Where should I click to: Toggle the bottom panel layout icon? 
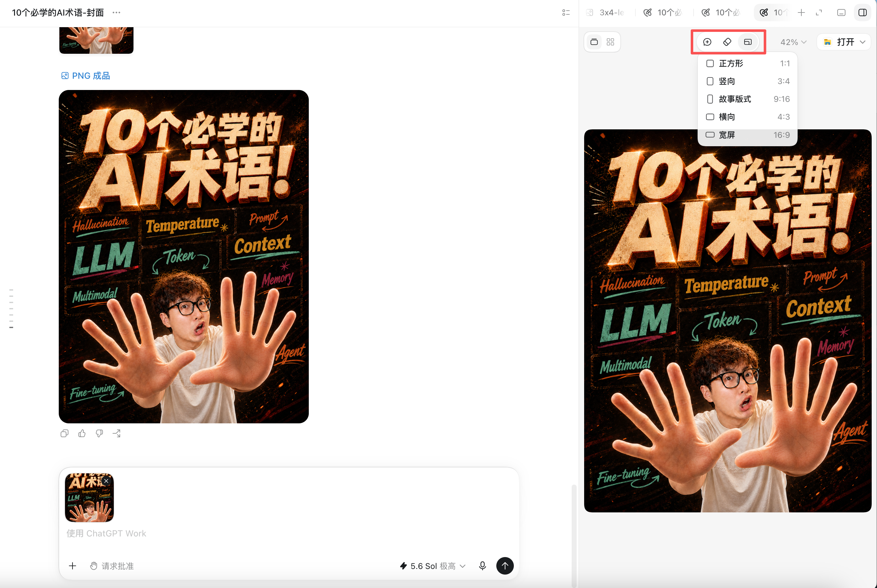841,13
